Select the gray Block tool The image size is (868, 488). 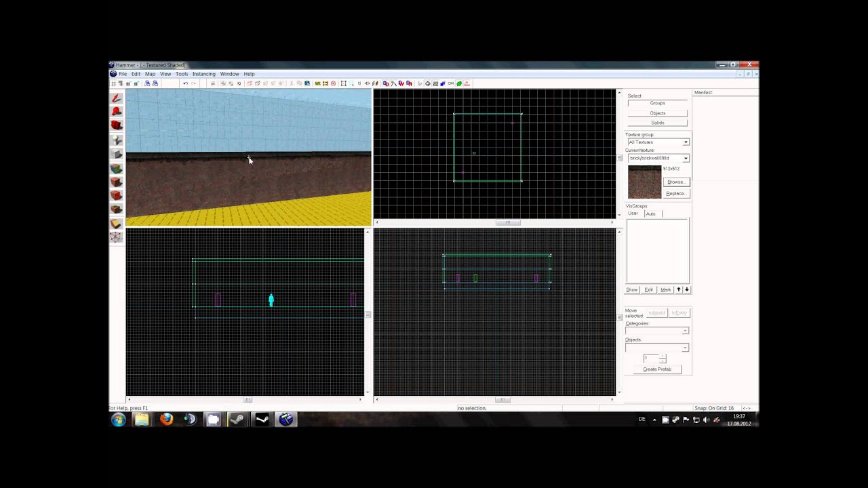(117, 155)
